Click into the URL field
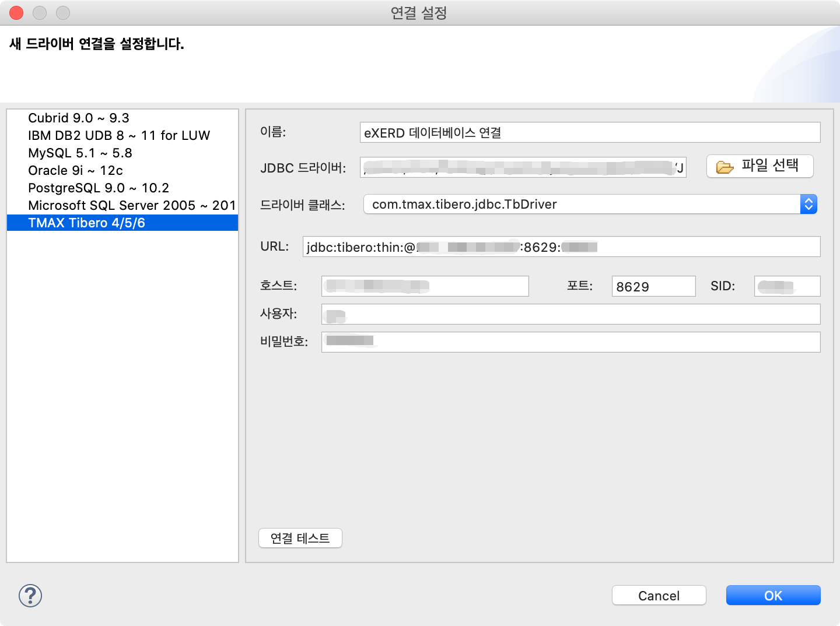 [562, 247]
